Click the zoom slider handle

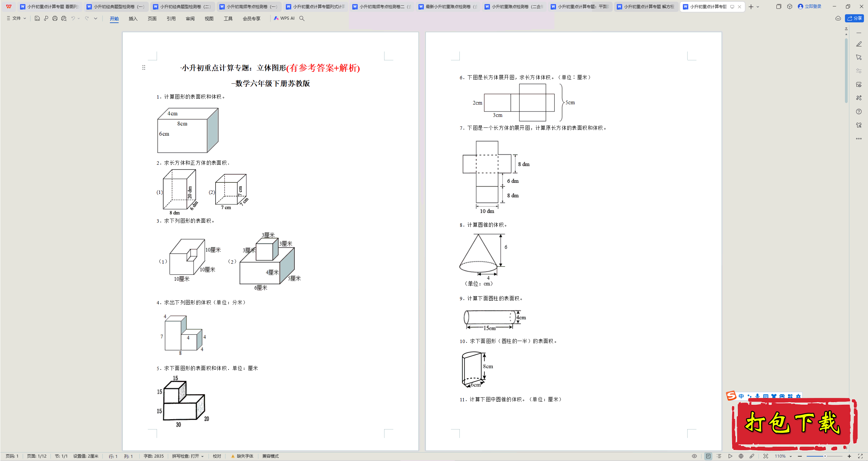point(825,456)
